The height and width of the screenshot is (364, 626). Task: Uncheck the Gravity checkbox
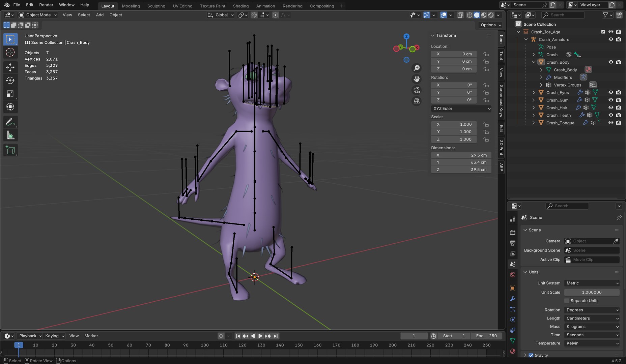click(531, 355)
